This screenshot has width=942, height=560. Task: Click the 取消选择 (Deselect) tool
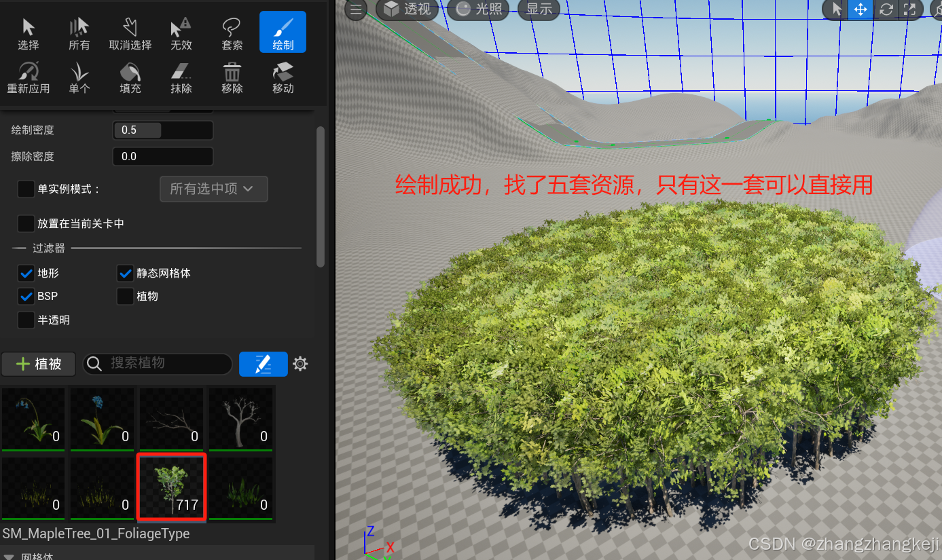click(130, 31)
